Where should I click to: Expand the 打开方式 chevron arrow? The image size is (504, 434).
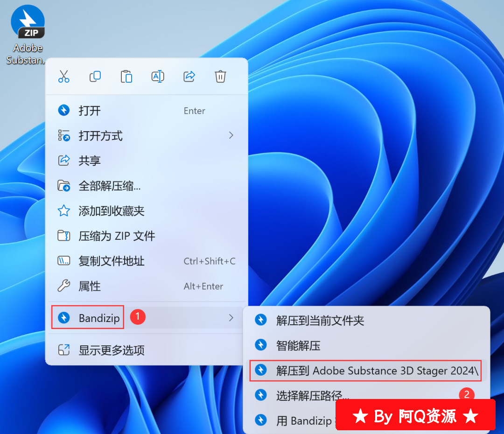point(231,135)
